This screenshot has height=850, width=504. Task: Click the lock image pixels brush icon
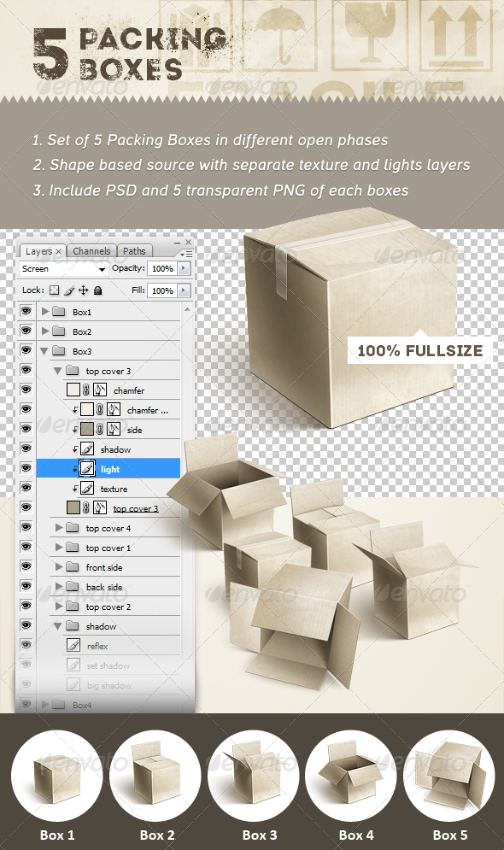click(69, 290)
